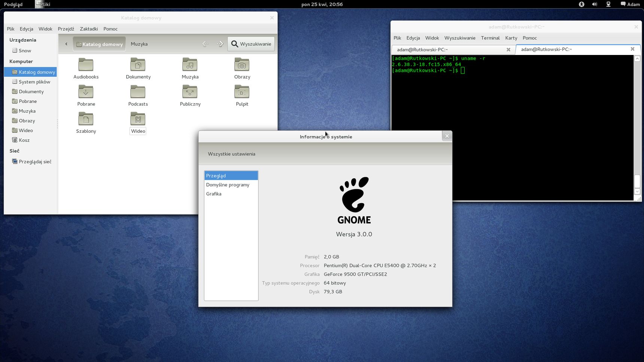Click Wszystkie ustawienia button
This screenshot has width=644, height=362.
[231, 154]
